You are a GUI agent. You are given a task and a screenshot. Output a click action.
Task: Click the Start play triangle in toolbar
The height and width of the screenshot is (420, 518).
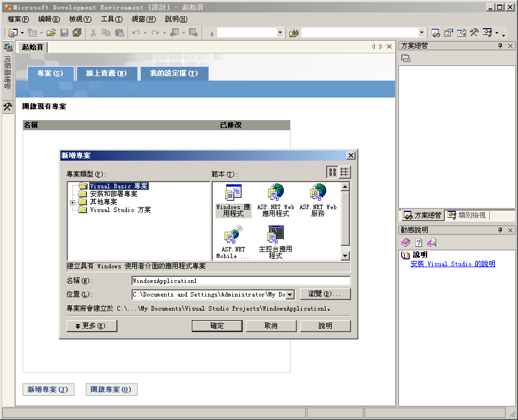coord(212,33)
